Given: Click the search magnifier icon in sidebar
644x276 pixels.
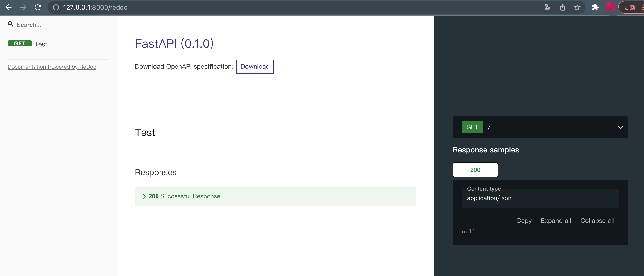Looking at the screenshot, I should [x=10, y=24].
